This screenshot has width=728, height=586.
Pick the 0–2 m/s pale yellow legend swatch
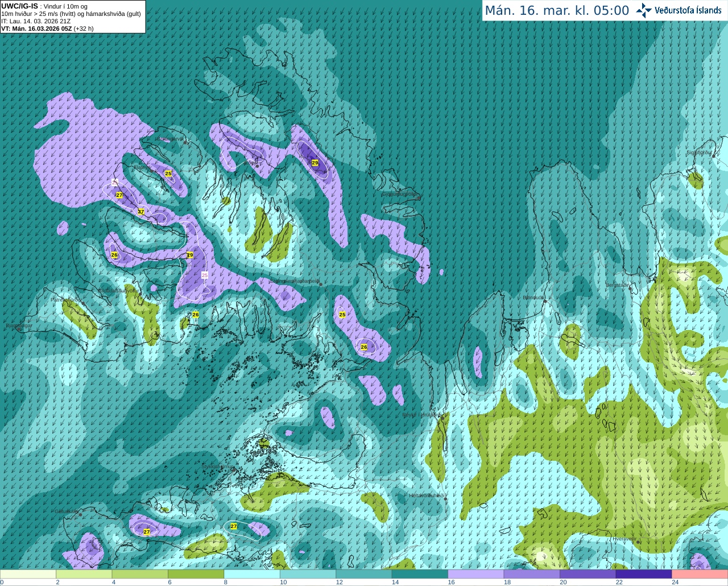click(x=28, y=574)
